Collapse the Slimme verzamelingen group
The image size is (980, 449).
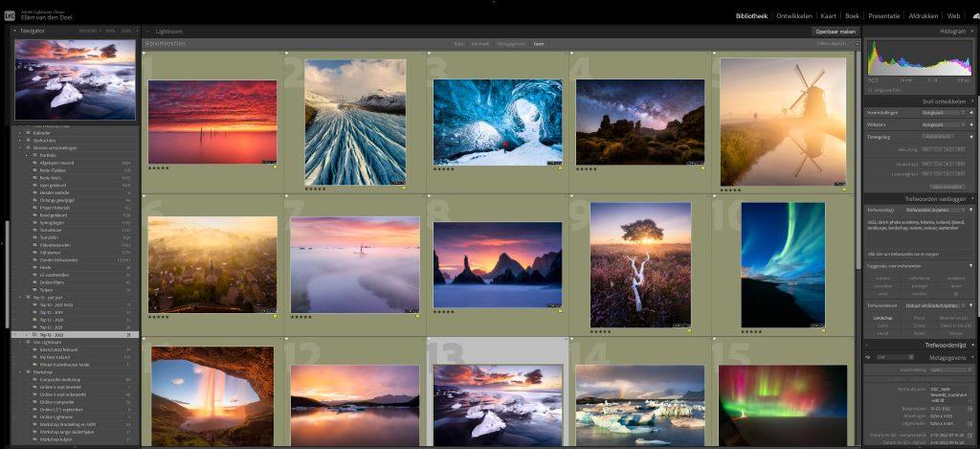click(21, 147)
